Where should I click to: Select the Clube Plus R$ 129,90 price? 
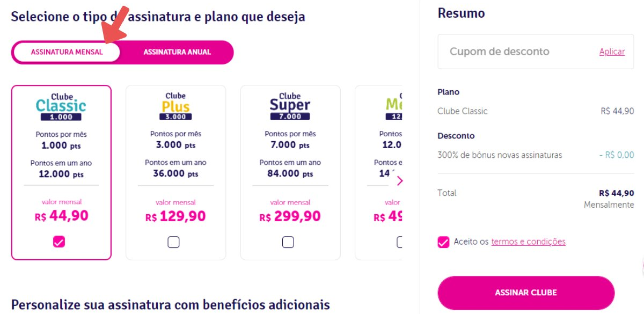(175, 216)
